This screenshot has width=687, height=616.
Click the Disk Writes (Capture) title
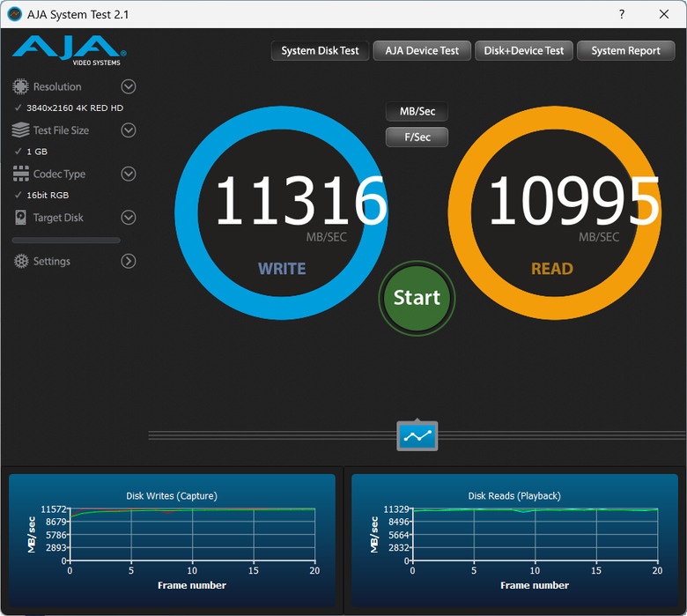click(172, 496)
